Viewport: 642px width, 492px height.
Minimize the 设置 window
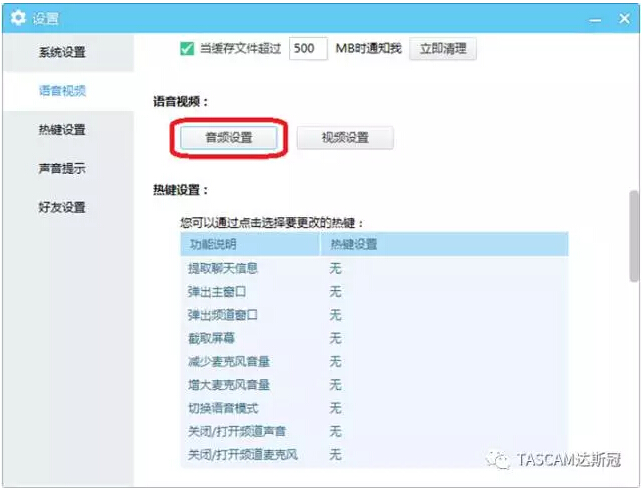coord(595,19)
